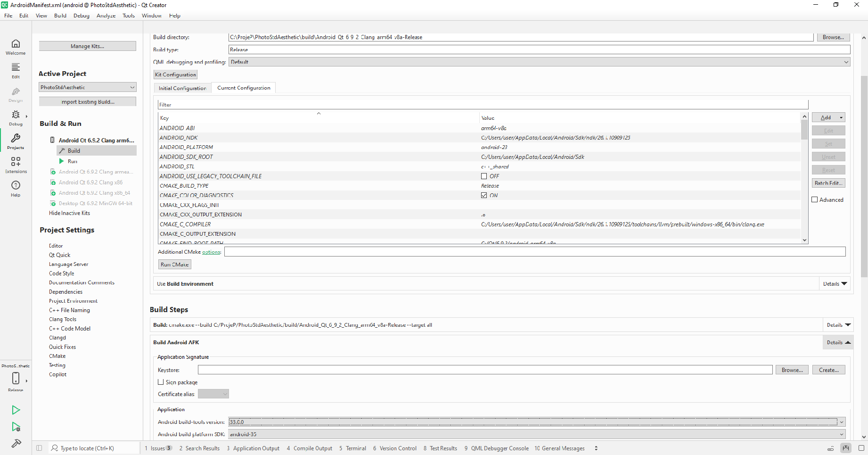Expand Build step cmake.exe Details
The width and height of the screenshot is (868, 455).
[x=838, y=325]
